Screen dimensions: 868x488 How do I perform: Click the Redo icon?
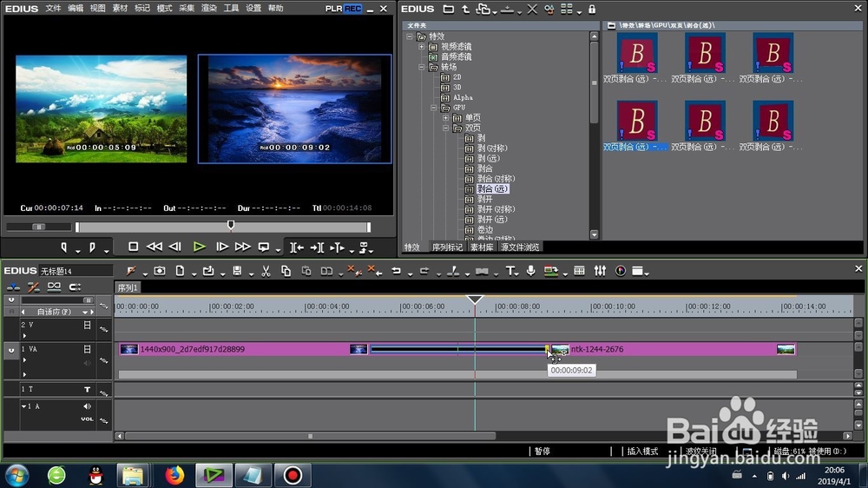point(424,271)
